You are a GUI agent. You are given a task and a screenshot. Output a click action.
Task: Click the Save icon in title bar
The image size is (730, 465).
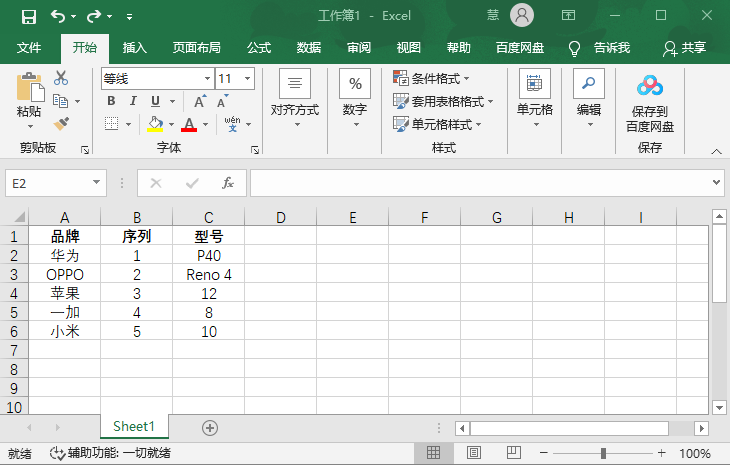(28, 16)
